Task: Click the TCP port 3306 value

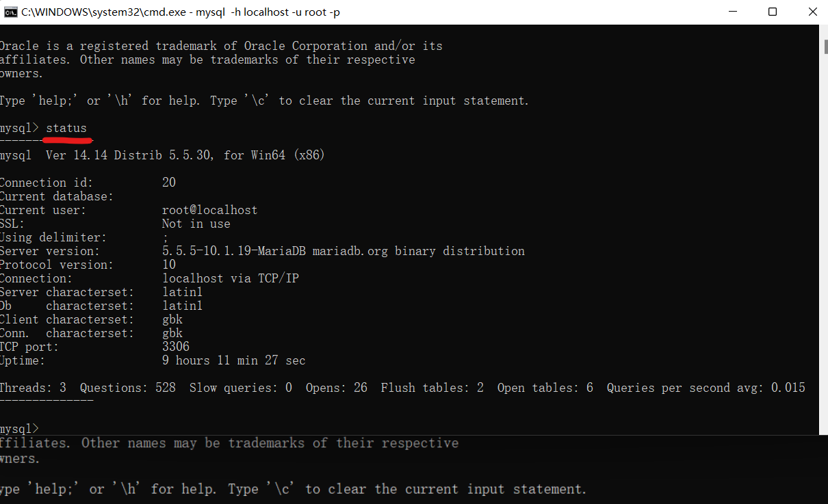Action: pyautogui.click(x=176, y=347)
